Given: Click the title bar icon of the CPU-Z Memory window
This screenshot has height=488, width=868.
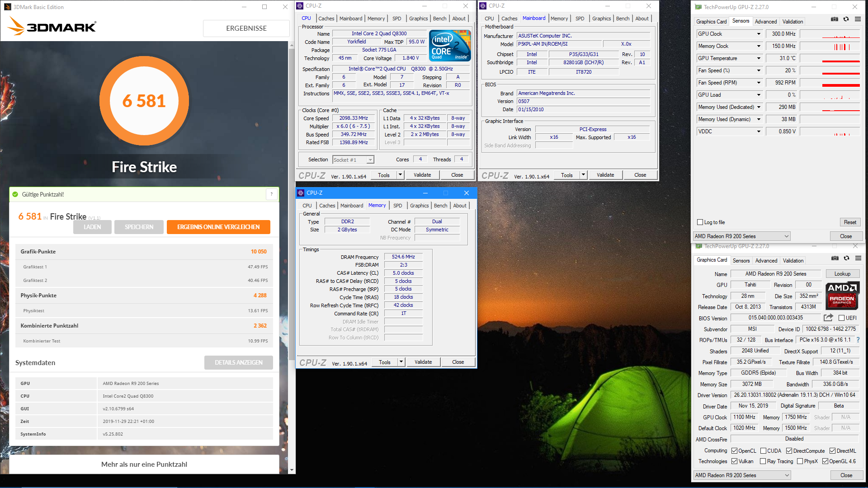Looking at the screenshot, I should (301, 193).
